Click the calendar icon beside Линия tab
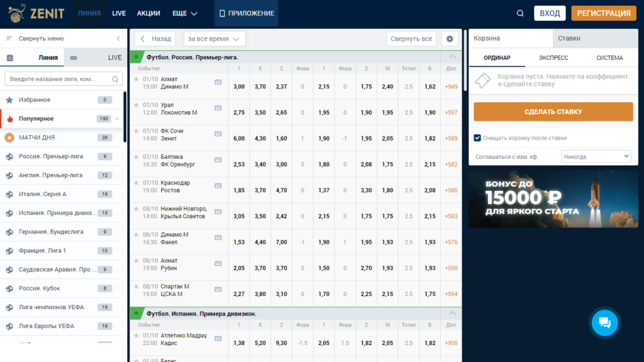Image resolution: width=644 pixels, height=362 pixels. pos(10,58)
